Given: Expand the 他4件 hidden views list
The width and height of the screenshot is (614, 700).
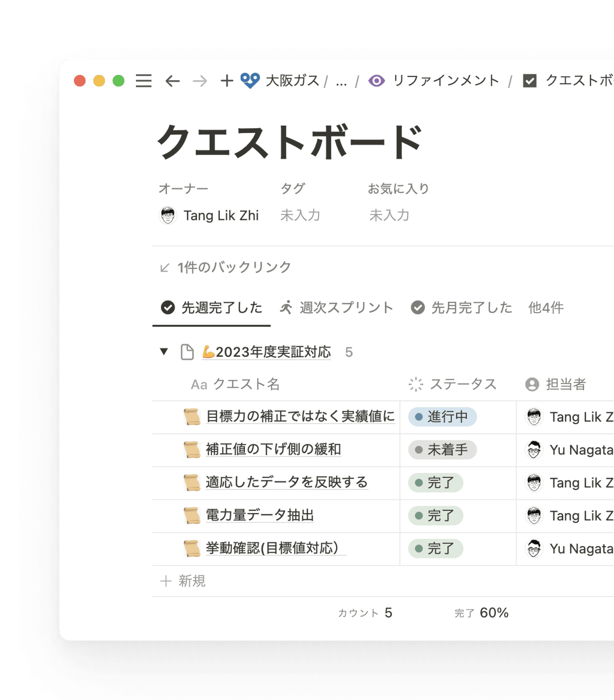Looking at the screenshot, I should click(x=545, y=308).
